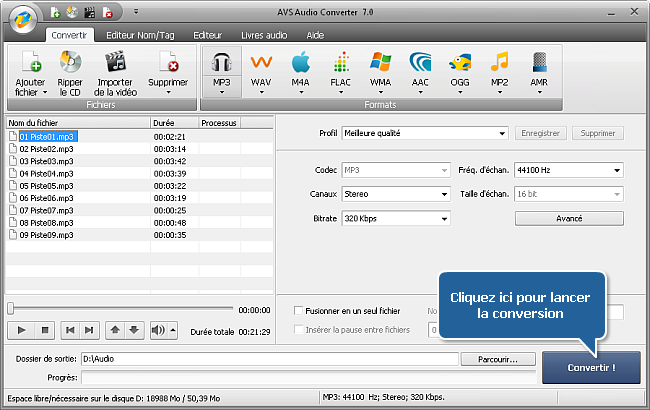Click the Avancé button
650x410 pixels.
568,218
